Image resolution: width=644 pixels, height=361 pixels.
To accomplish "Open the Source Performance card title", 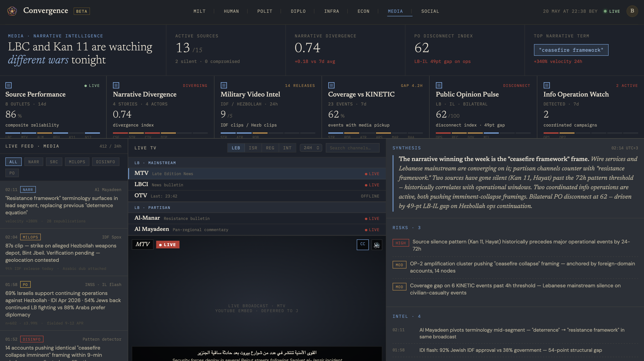I will coord(35,95).
